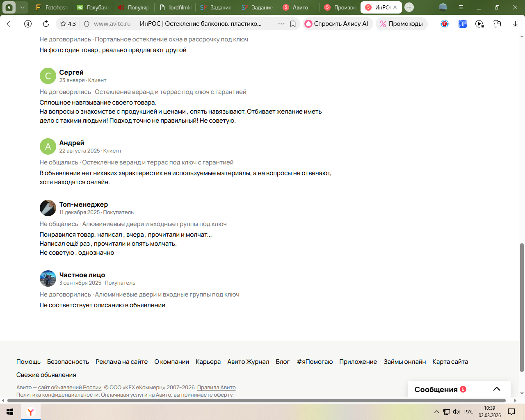Click Андрей's green avatar
This screenshot has height=420, width=525.
tap(48, 146)
